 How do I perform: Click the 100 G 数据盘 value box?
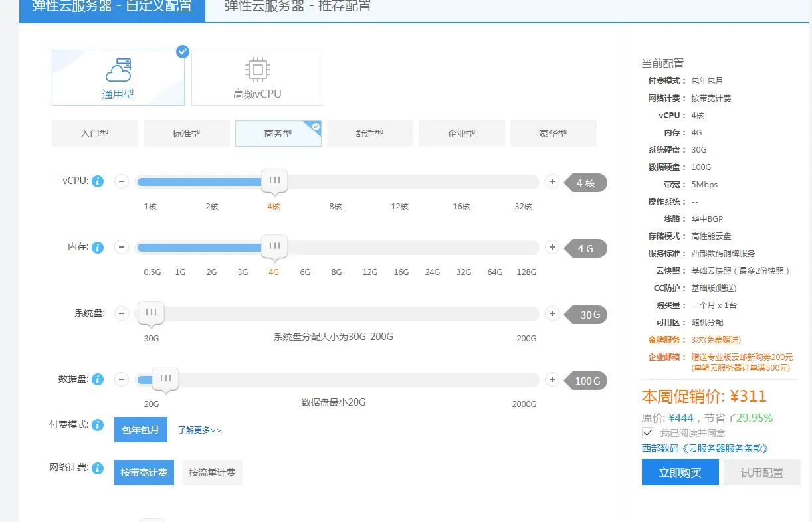click(x=586, y=381)
